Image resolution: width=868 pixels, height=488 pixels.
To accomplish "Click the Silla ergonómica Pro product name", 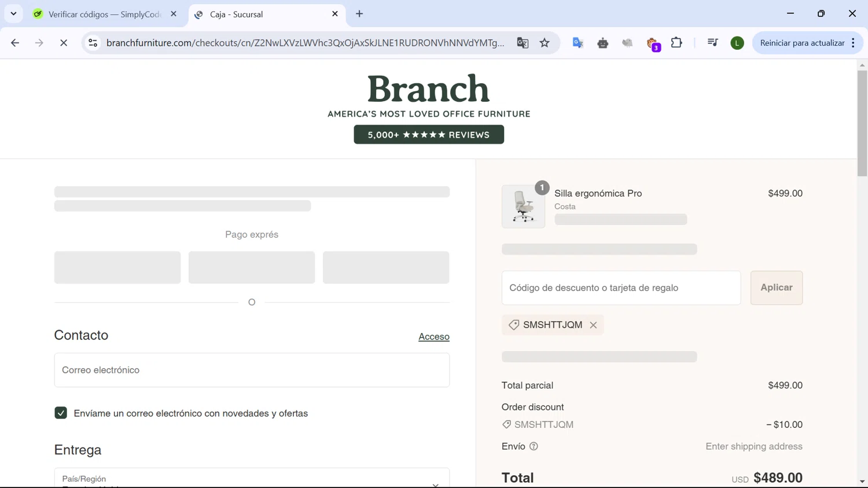I will (598, 194).
